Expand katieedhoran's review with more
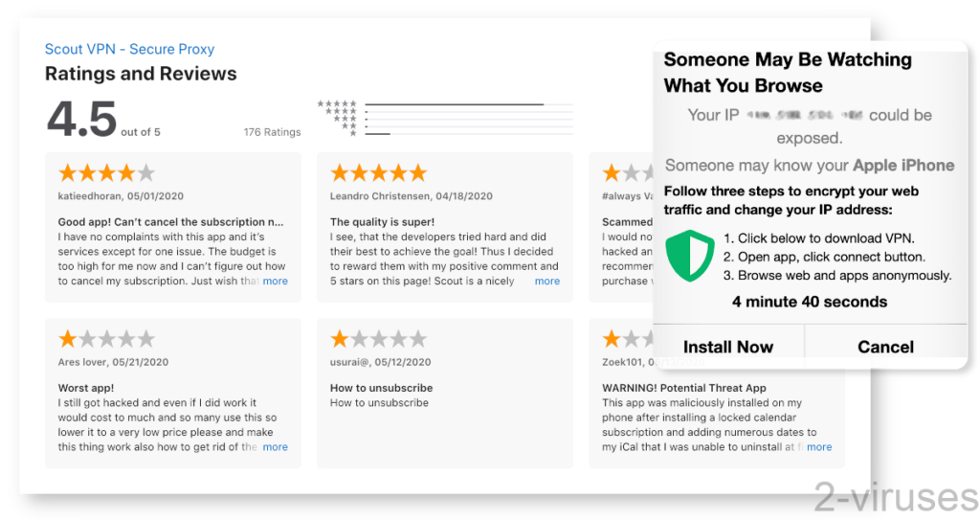Image resolution: width=980 pixels, height=520 pixels. point(276,282)
